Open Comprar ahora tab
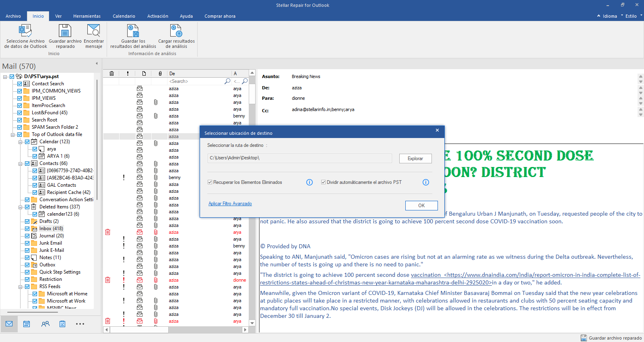Screen dimensions: 644x342 220,16
